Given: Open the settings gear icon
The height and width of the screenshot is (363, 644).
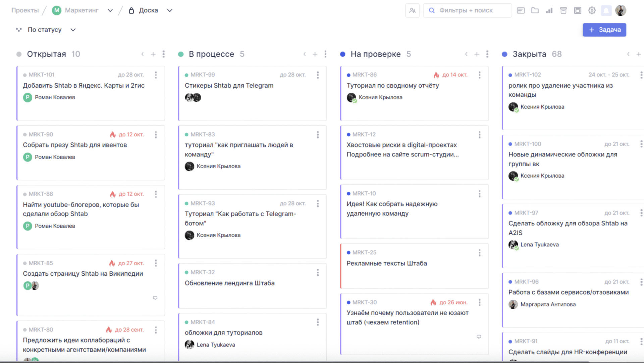Looking at the screenshot, I should (x=592, y=10).
